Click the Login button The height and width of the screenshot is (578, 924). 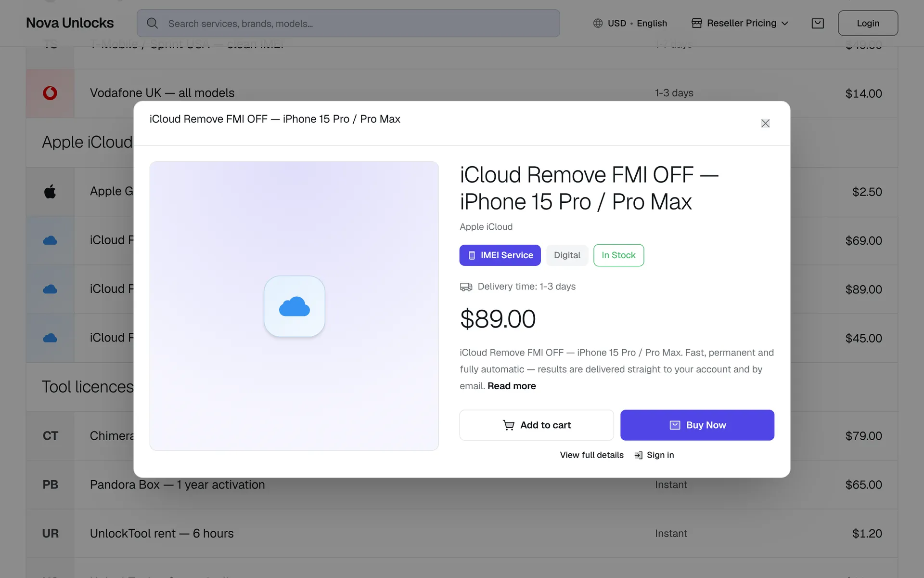pyautogui.click(x=868, y=23)
